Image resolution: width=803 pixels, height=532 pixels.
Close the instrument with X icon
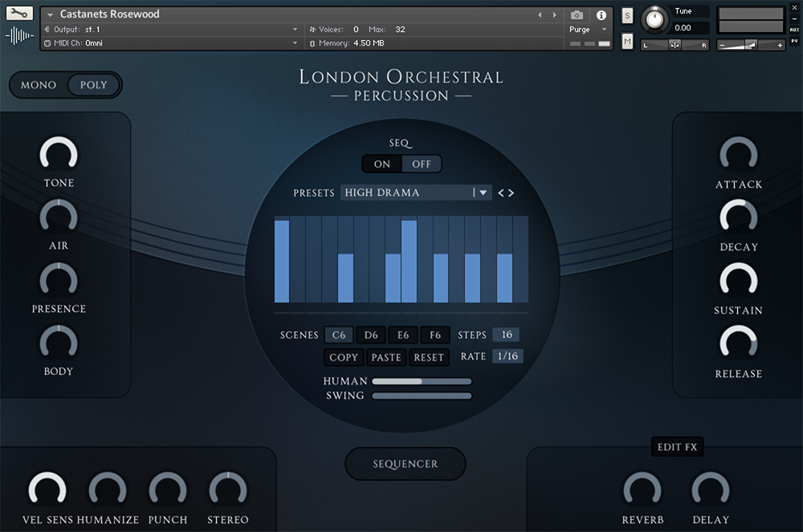(x=794, y=8)
